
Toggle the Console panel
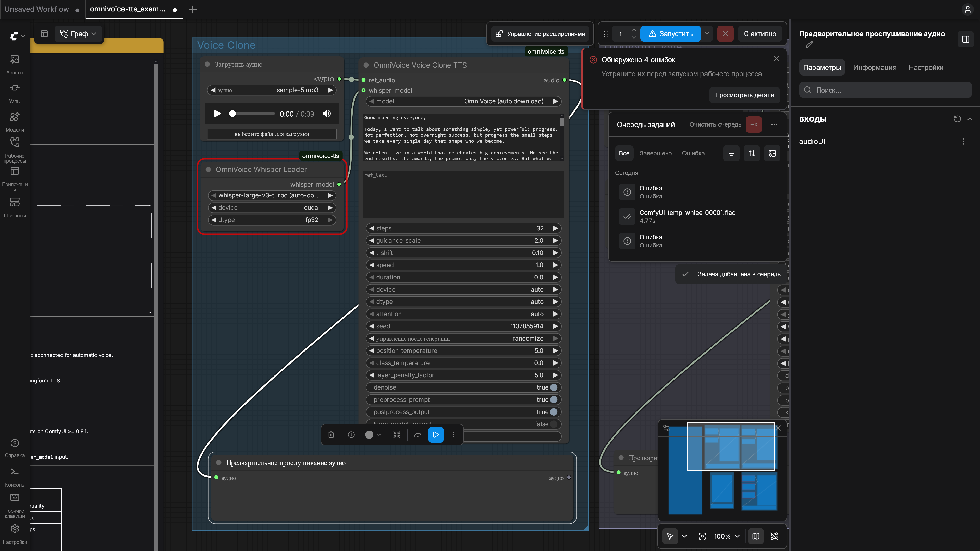coord(15,477)
